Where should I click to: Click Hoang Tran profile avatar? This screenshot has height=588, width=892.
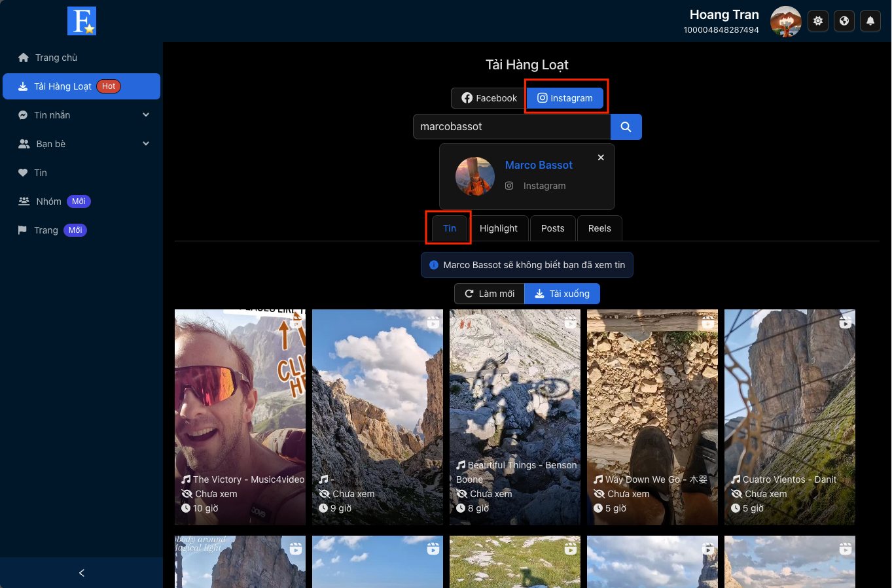(x=786, y=22)
